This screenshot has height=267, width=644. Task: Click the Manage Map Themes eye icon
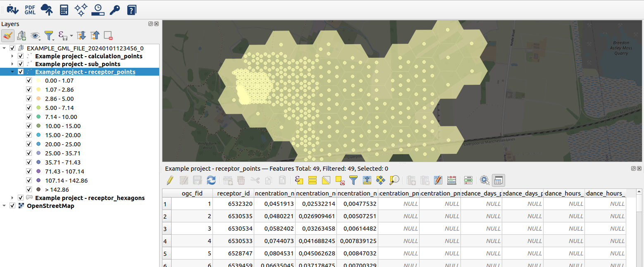coord(36,36)
